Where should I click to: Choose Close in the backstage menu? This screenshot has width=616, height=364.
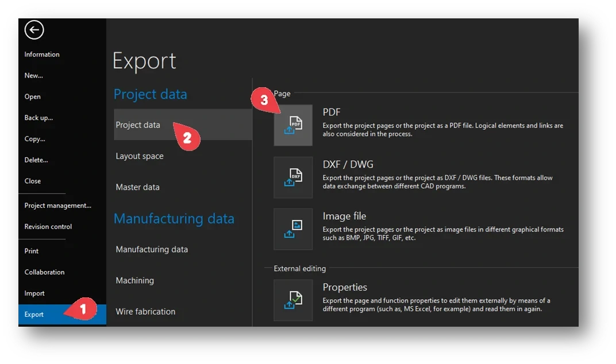pyautogui.click(x=33, y=181)
